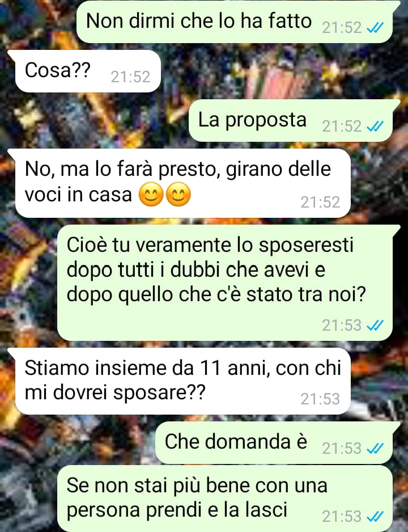Tap the 21:53 timestamp on 'mi dovrei sposare??'

[x=320, y=399]
